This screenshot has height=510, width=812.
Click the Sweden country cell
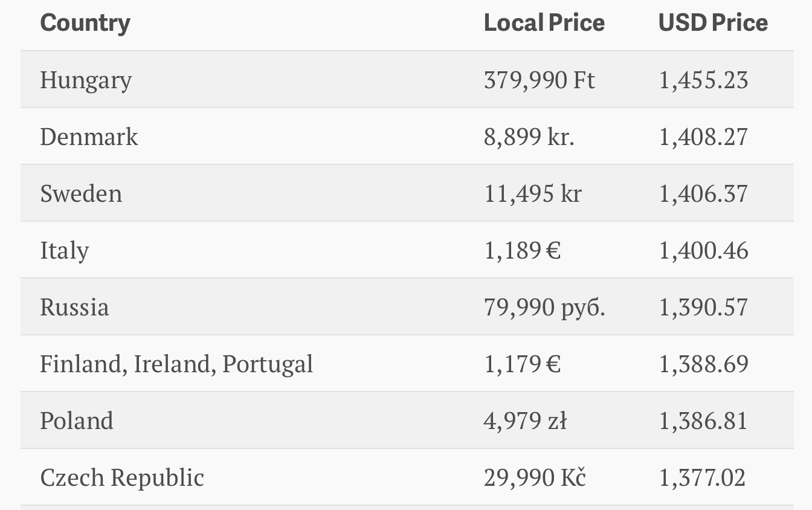tap(81, 194)
